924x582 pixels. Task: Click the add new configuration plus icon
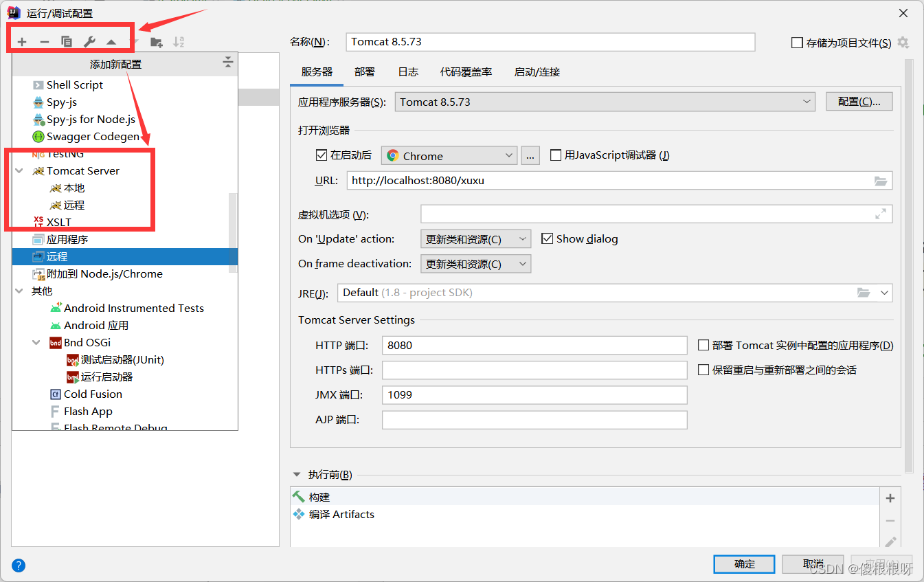(22, 42)
